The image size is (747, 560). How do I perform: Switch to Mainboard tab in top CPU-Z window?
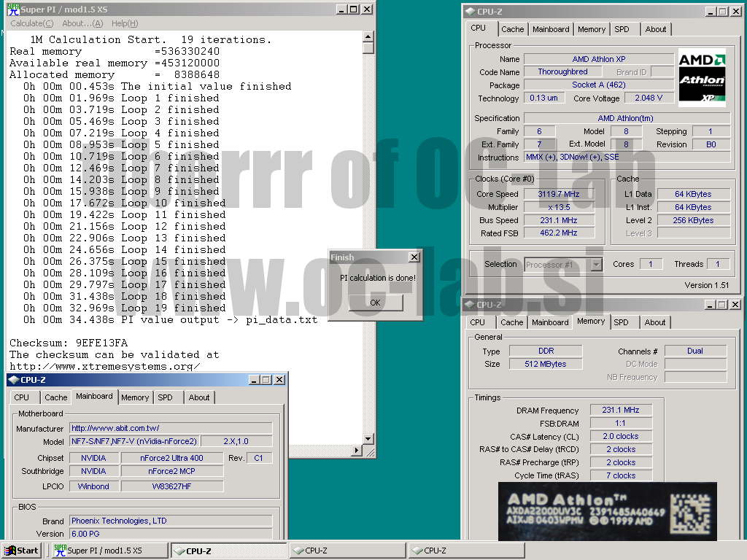point(551,29)
